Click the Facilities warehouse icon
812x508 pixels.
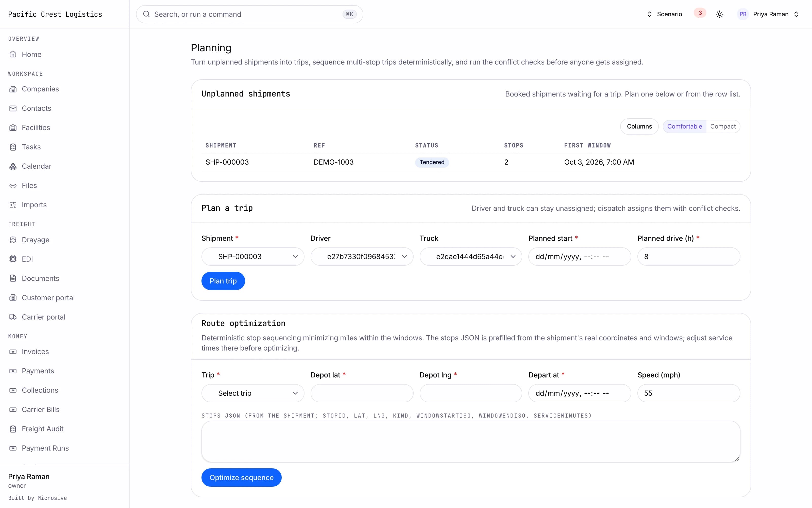13,128
